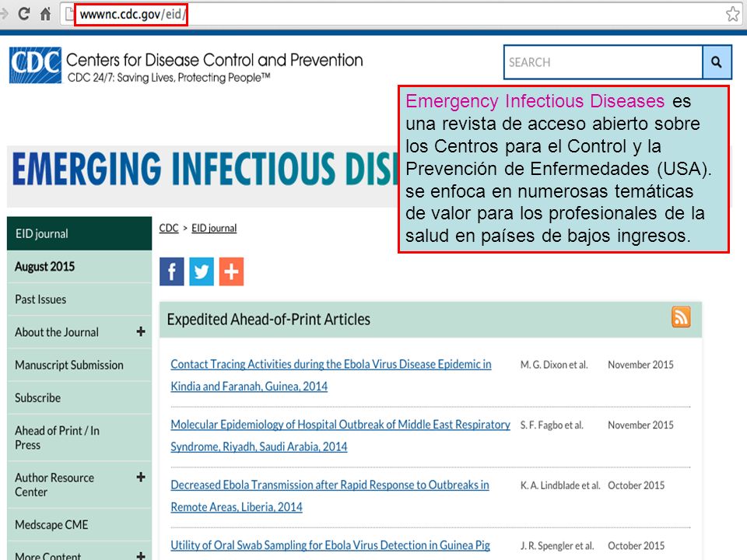
Task: Open Author Resource Center page
Action: tap(54, 485)
